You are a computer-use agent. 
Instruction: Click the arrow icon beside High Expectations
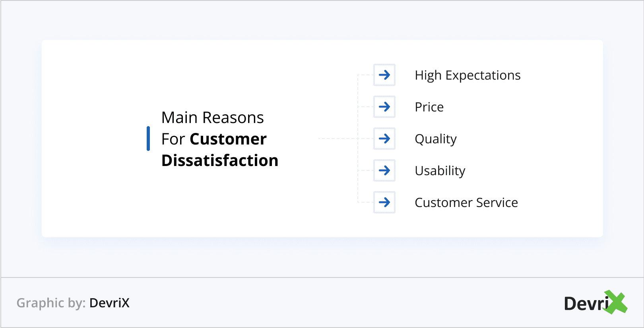[384, 75]
